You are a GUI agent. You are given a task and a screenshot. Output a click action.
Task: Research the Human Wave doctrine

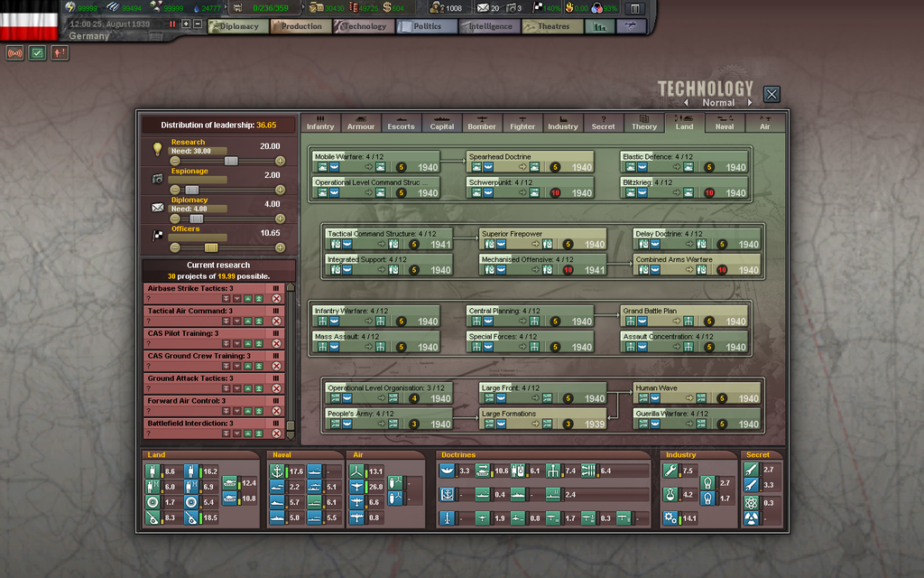(698, 393)
